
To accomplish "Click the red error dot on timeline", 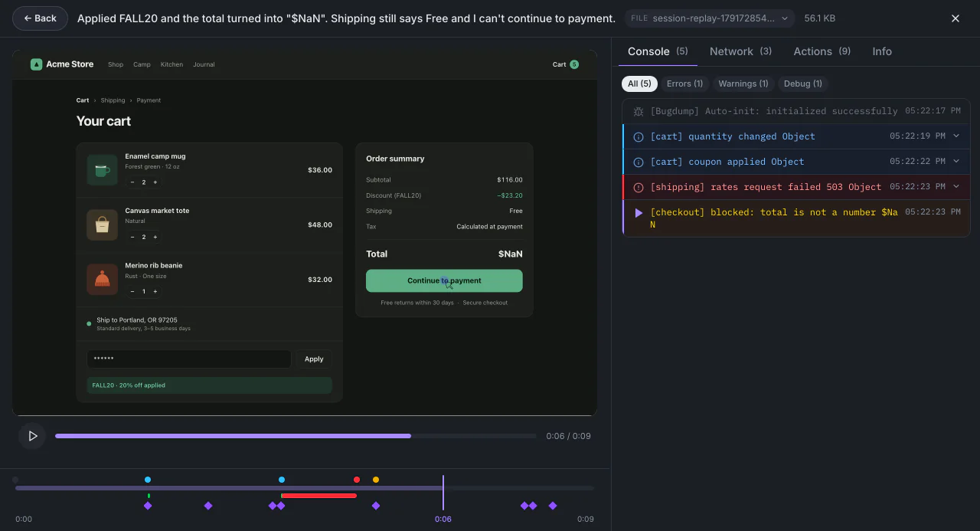I will coord(357,480).
